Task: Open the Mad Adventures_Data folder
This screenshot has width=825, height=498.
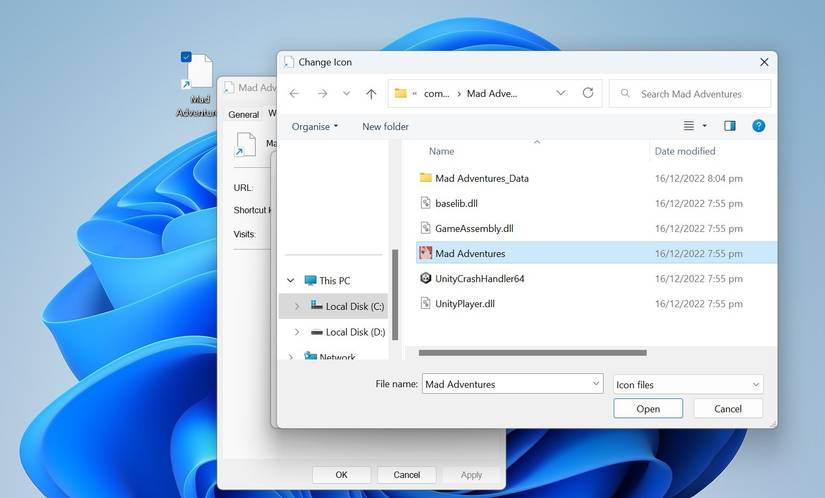Action: [x=481, y=178]
